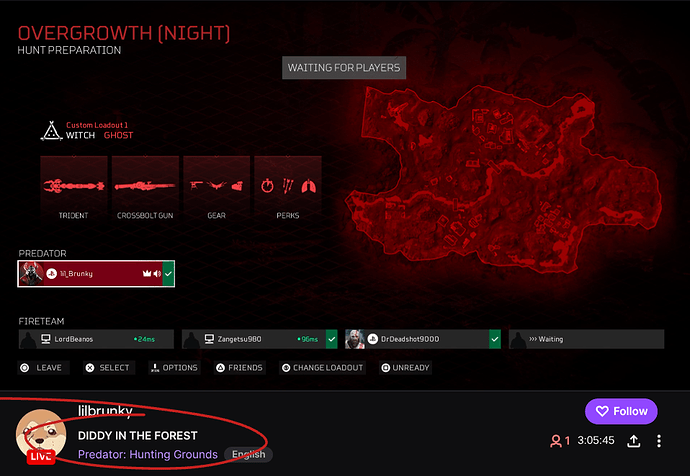Open the Friends menu item
The width and height of the screenshot is (690, 476).
click(x=239, y=368)
